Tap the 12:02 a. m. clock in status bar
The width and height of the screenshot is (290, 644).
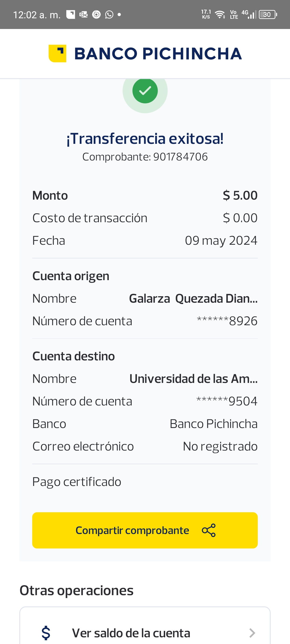tap(37, 15)
